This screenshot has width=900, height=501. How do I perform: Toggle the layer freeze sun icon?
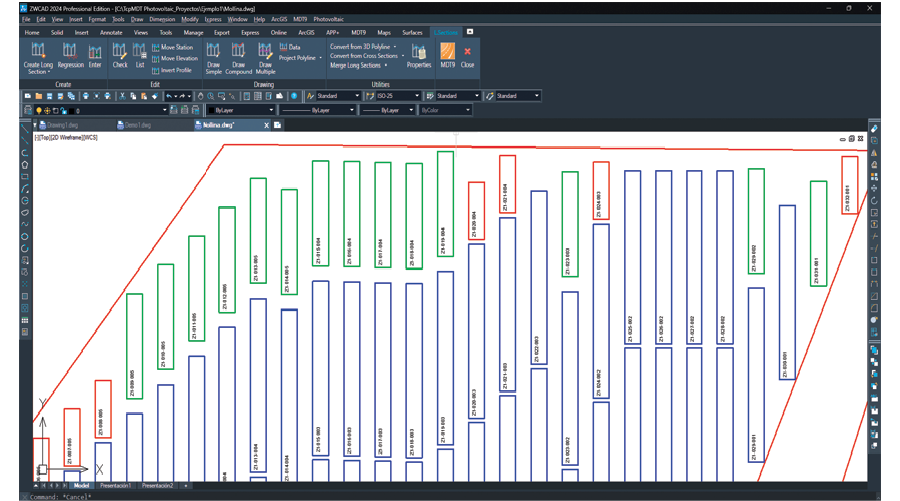(x=46, y=110)
